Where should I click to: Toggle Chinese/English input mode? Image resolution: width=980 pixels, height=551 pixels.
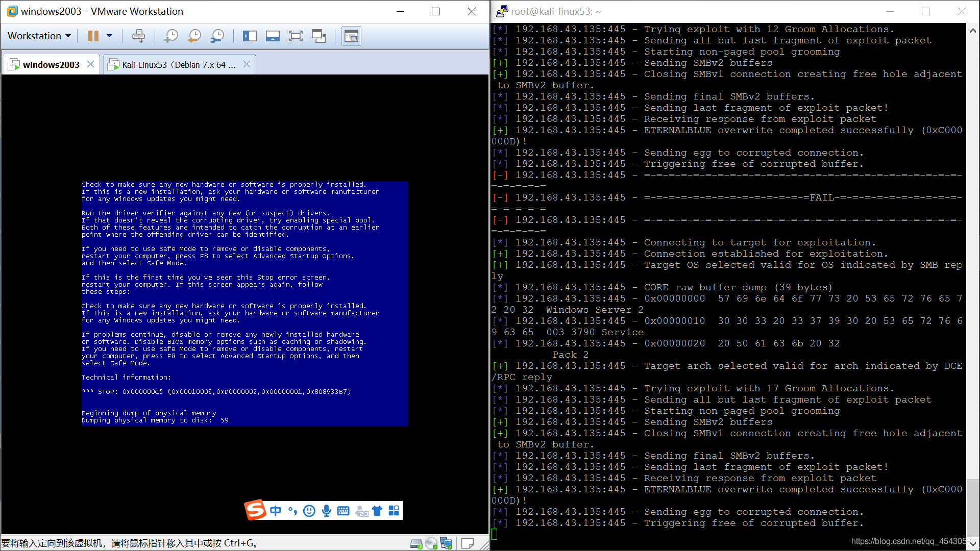tap(276, 511)
